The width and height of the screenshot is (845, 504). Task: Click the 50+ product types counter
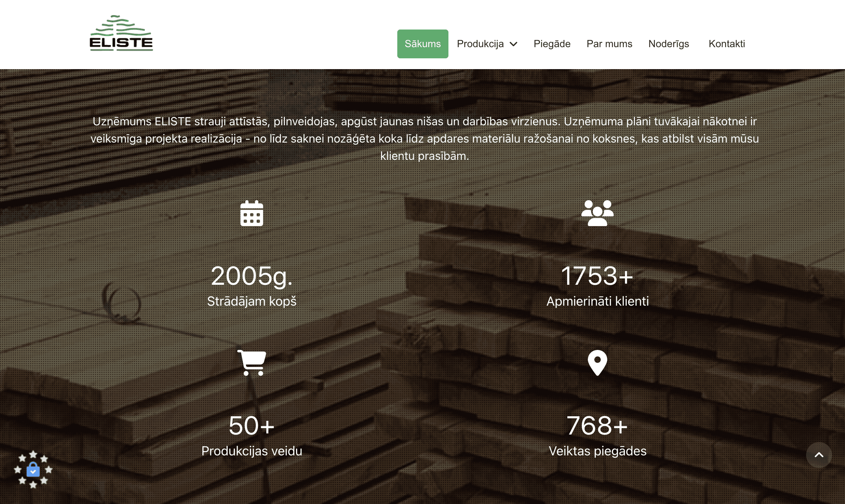click(x=251, y=426)
